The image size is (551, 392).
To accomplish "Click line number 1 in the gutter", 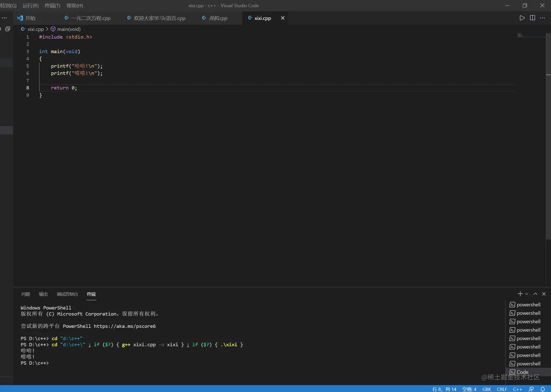I will point(27,37).
